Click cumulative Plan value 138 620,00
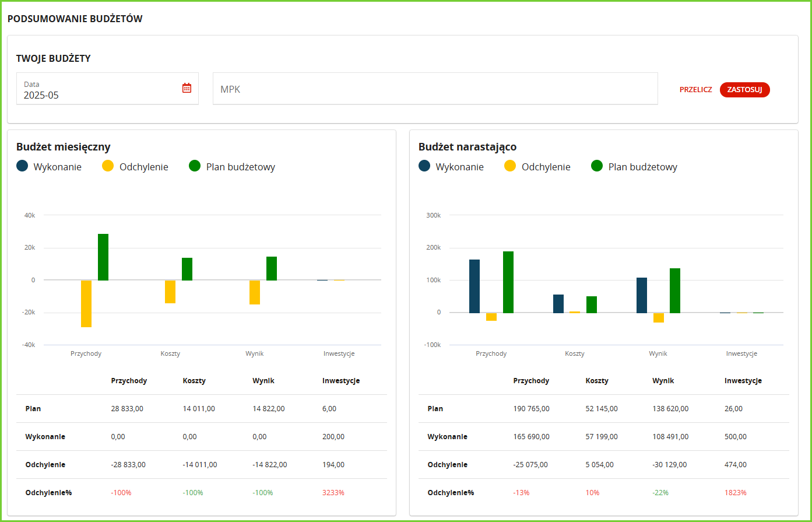Viewport: 812px width, 522px height. pos(670,409)
